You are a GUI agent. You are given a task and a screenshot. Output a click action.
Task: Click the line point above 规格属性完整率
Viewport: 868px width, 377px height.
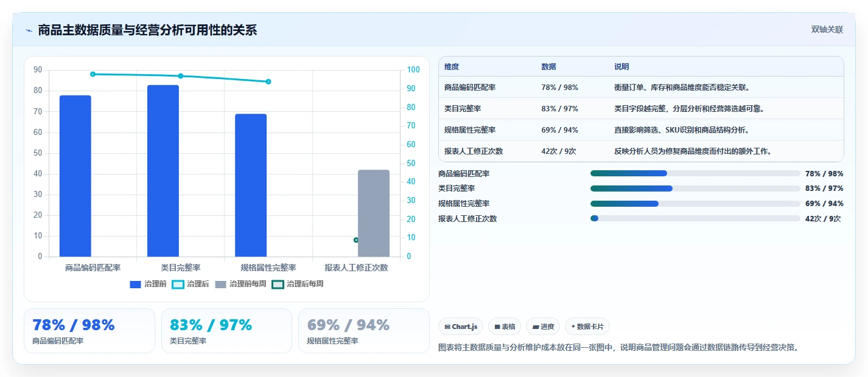(x=268, y=81)
